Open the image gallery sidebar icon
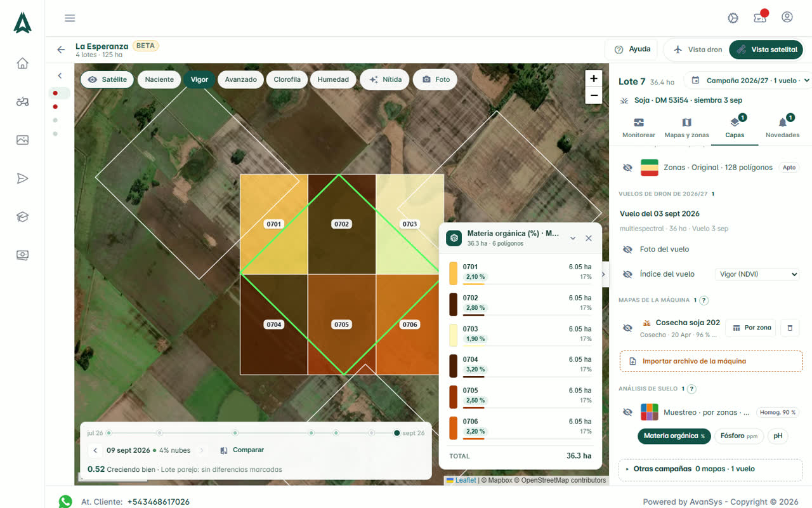The image size is (812, 508). click(23, 140)
